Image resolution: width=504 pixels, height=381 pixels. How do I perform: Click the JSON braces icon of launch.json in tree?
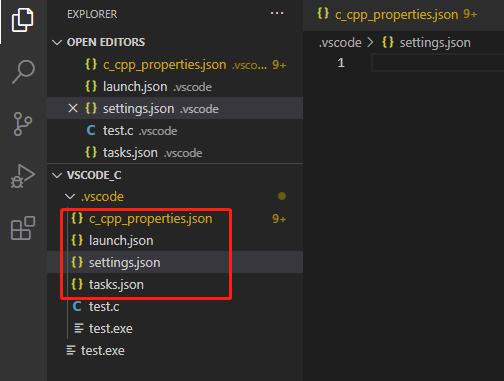77,240
